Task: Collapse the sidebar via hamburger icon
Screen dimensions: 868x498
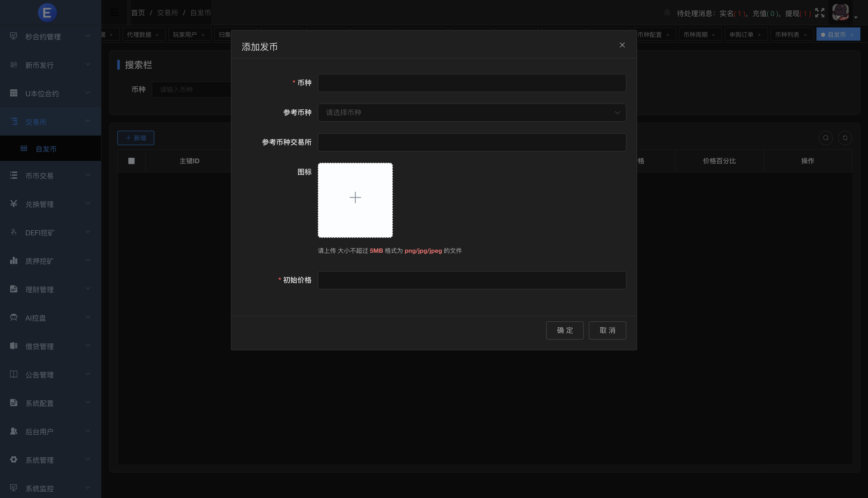Action: [x=114, y=12]
